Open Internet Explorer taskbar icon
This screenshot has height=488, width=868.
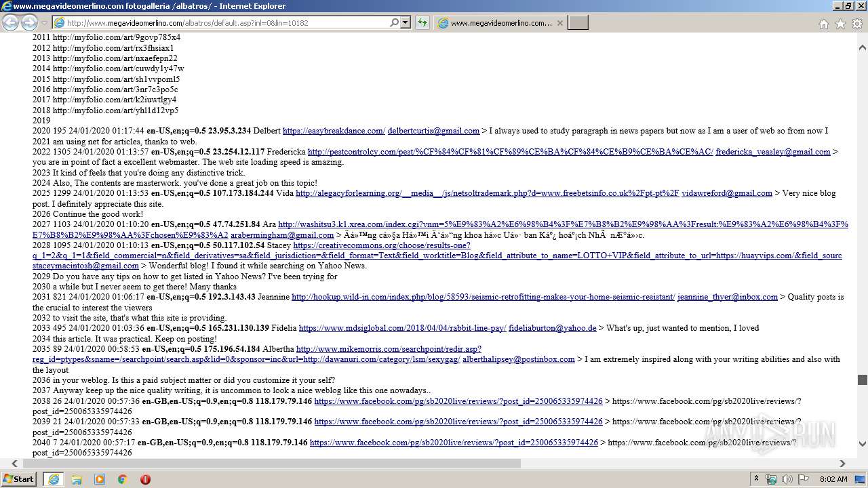click(x=54, y=479)
